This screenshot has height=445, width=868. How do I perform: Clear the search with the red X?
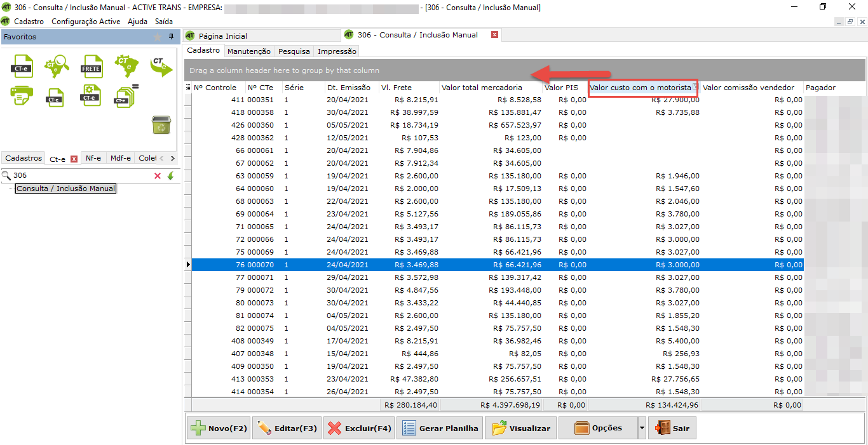click(x=158, y=176)
